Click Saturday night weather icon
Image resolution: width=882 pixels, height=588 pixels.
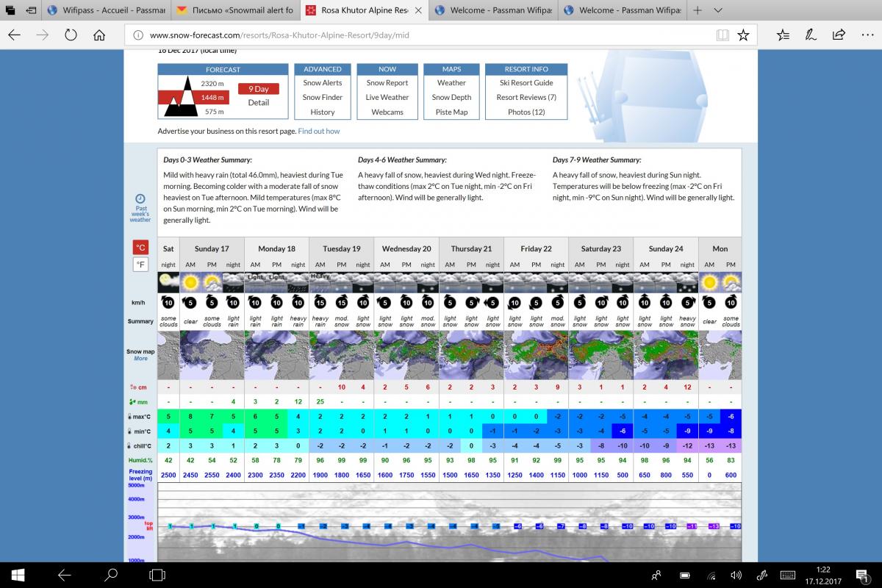point(168,282)
